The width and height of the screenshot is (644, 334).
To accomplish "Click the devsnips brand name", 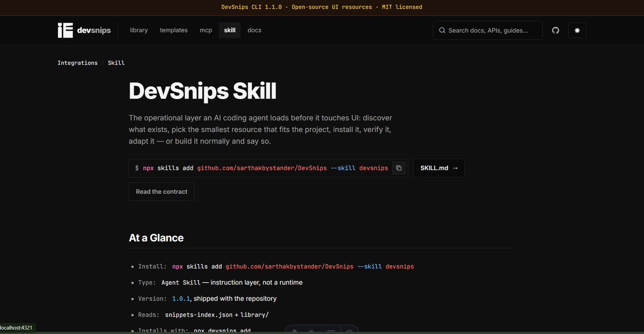I will tap(94, 31).
